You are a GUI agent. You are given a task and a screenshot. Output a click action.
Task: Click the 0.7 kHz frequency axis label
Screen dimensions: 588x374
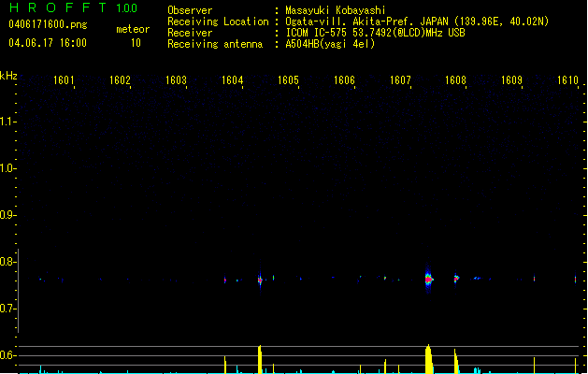point(7,309)
